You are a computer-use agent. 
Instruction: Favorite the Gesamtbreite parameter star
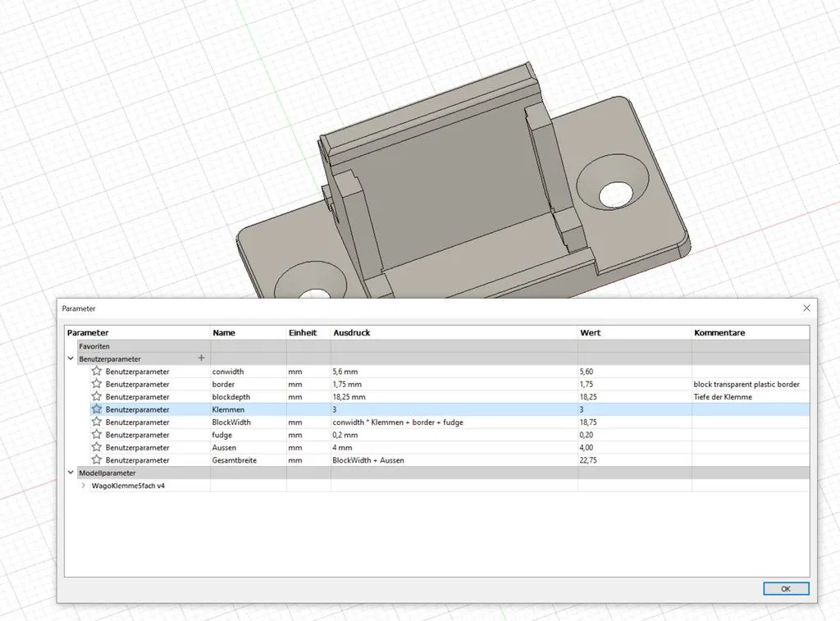[x=97, y=459]
